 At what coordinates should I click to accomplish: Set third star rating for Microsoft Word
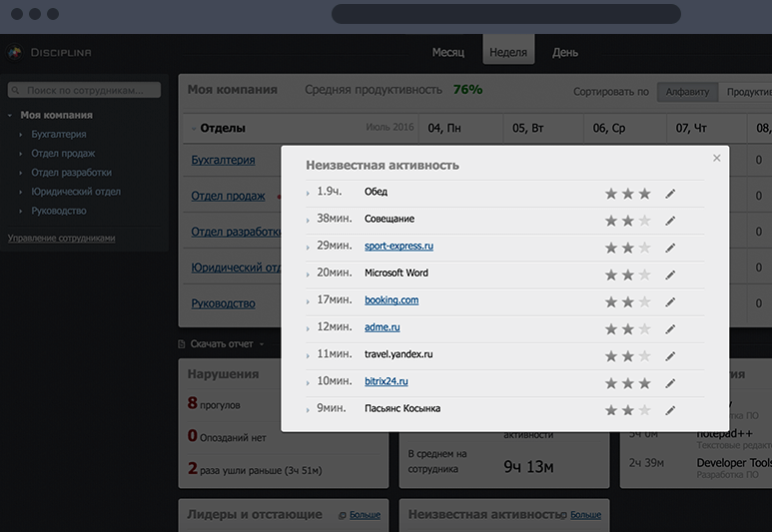[644, 275]
